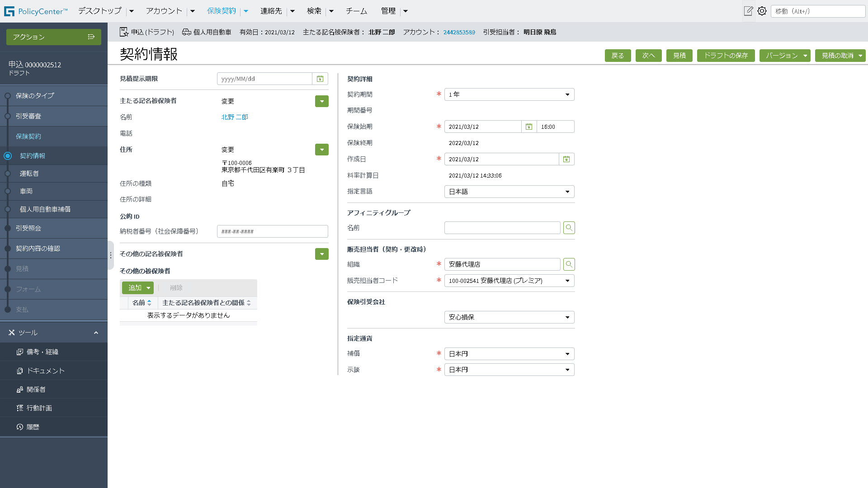The height and width of the screenshot is (488, 868).
Task: Click the ドラフトの保存 button
Action: (726, 56)
